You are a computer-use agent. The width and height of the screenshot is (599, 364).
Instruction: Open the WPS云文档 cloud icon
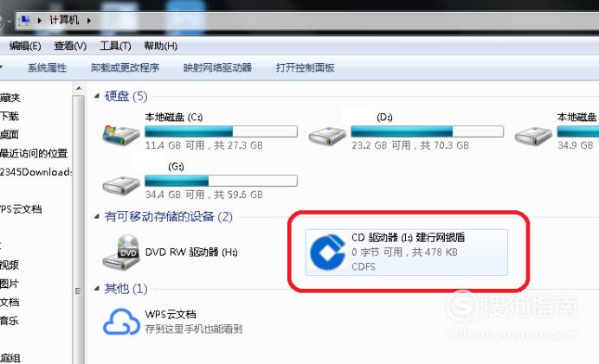coord(121,322)
